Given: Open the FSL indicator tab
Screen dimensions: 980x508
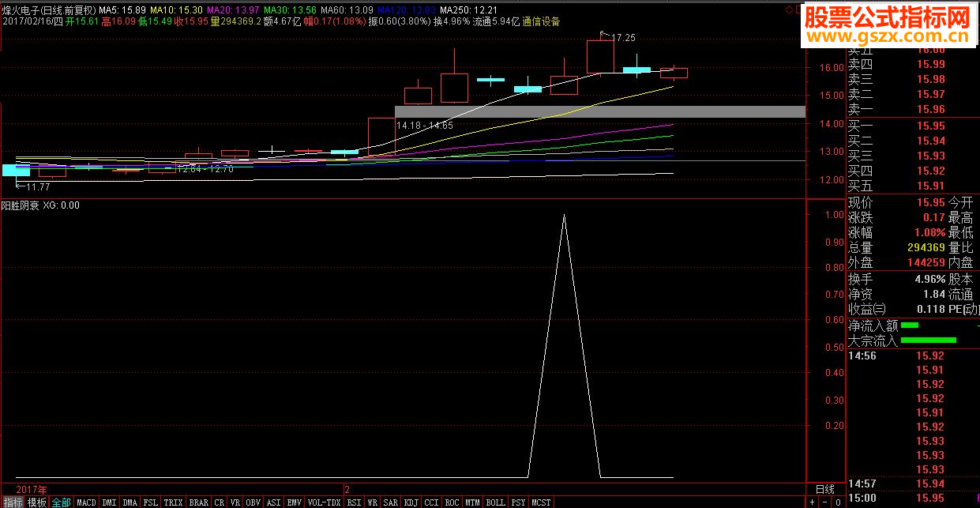Looking at the screenshot, I should click(x=151, y=502).
